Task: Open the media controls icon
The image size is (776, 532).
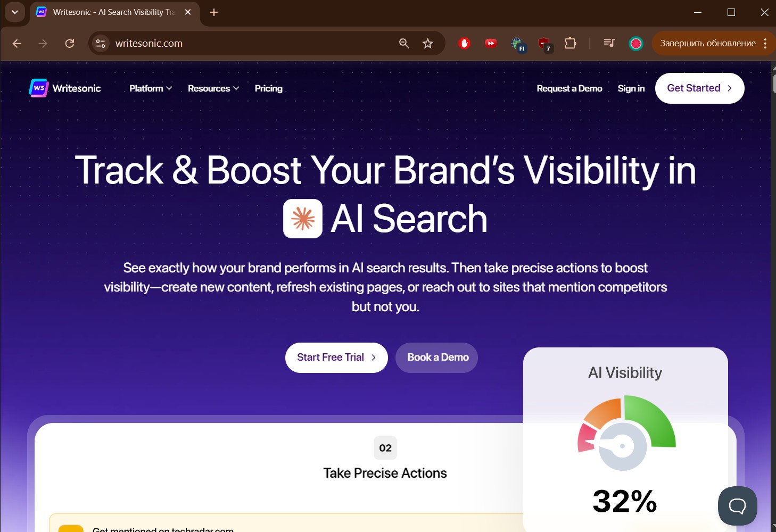Action: click(x=609, y=44)
